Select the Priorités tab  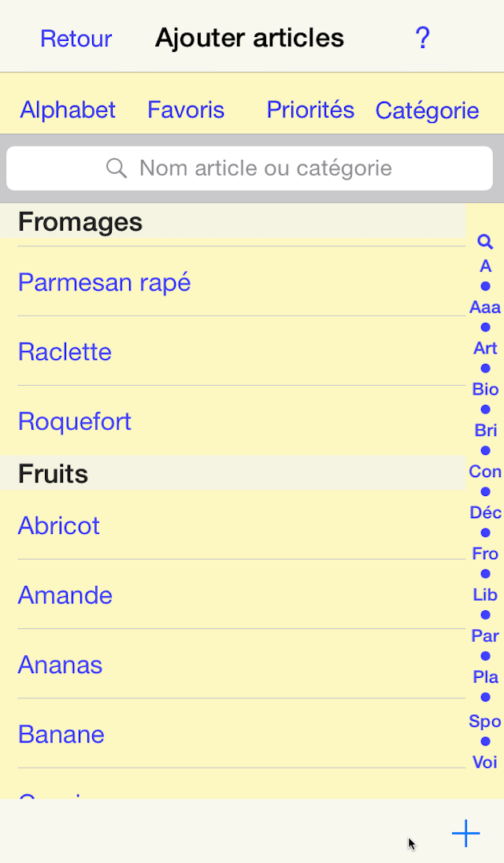tap(310, 110)
